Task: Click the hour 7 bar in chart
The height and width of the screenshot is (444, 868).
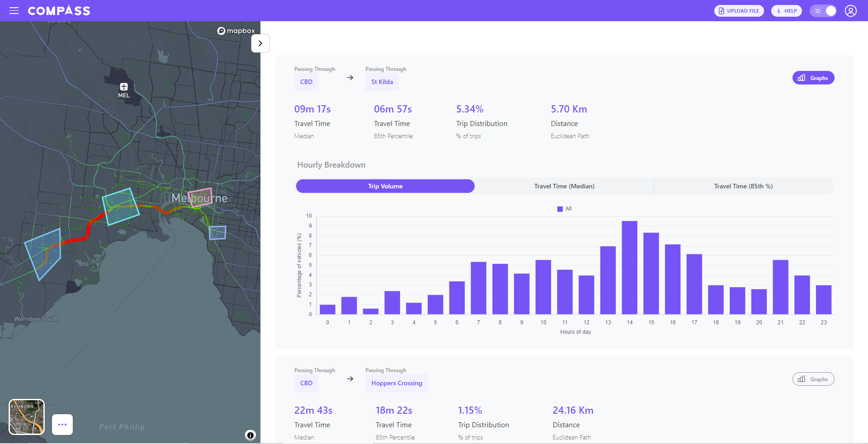Action: click(x=478, y=288)
